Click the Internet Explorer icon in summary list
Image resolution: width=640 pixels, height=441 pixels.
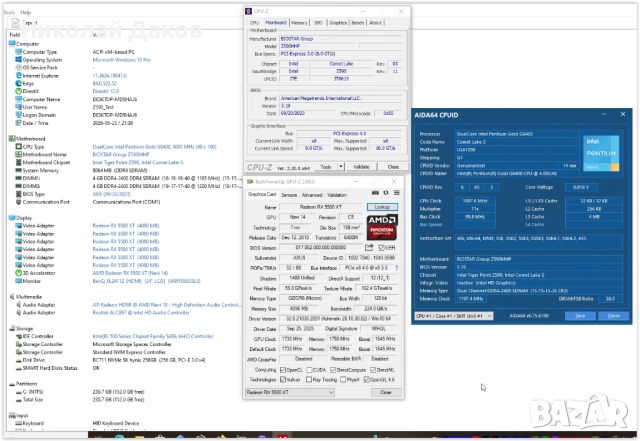click(18, 76)
